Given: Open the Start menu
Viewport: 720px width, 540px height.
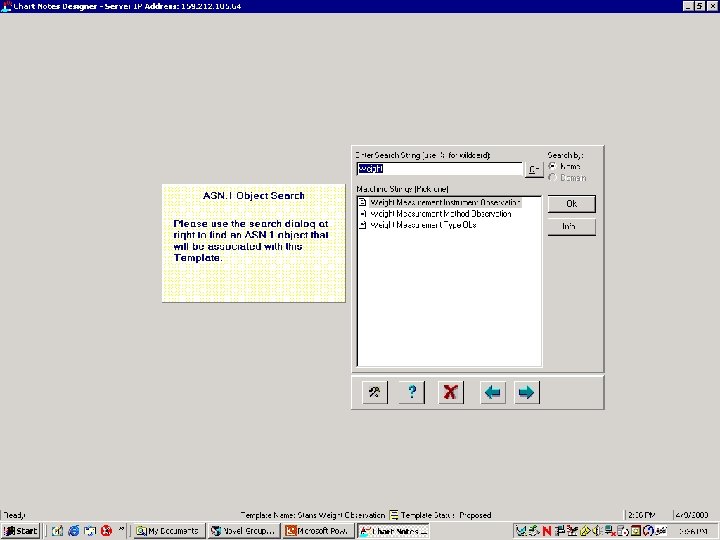Looking at the screenshot, I should [x=21, y=531].
